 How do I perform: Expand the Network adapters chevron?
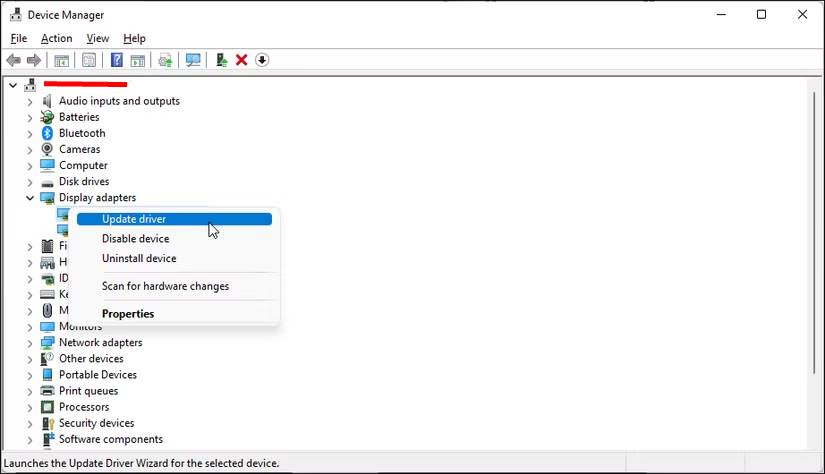tap(30, 343)
